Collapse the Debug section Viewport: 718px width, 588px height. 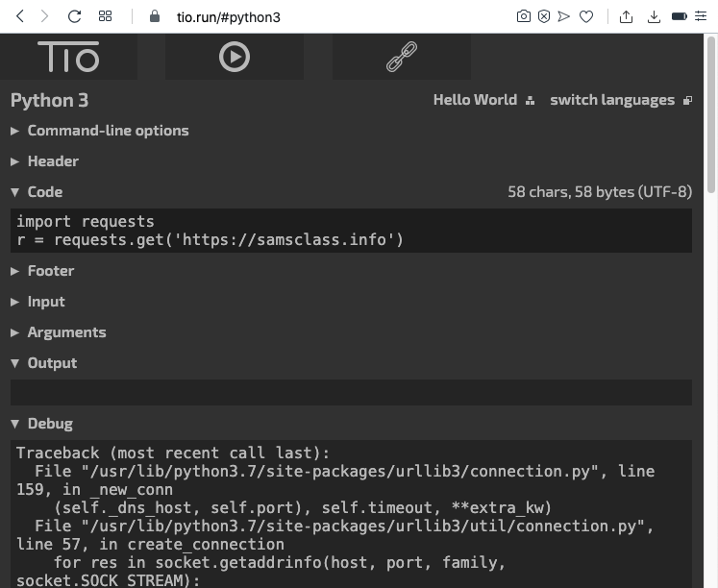pyautogui.click(x=50, y=424)
